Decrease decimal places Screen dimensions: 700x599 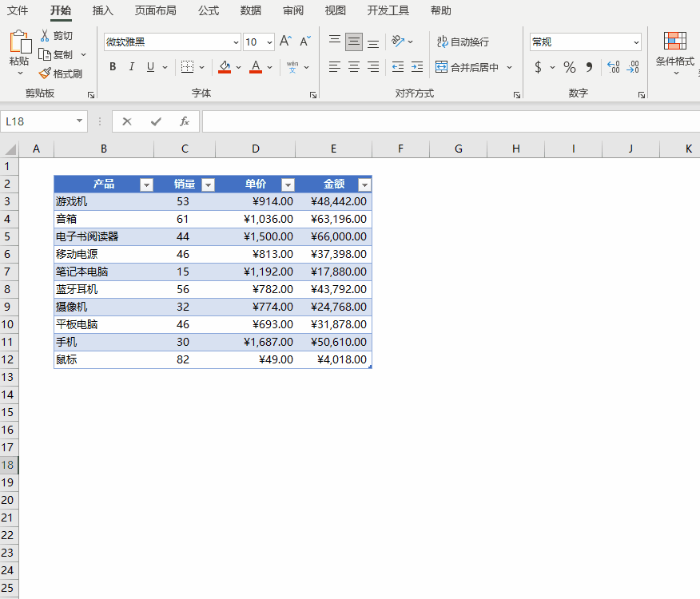click(x=633, y=67)
